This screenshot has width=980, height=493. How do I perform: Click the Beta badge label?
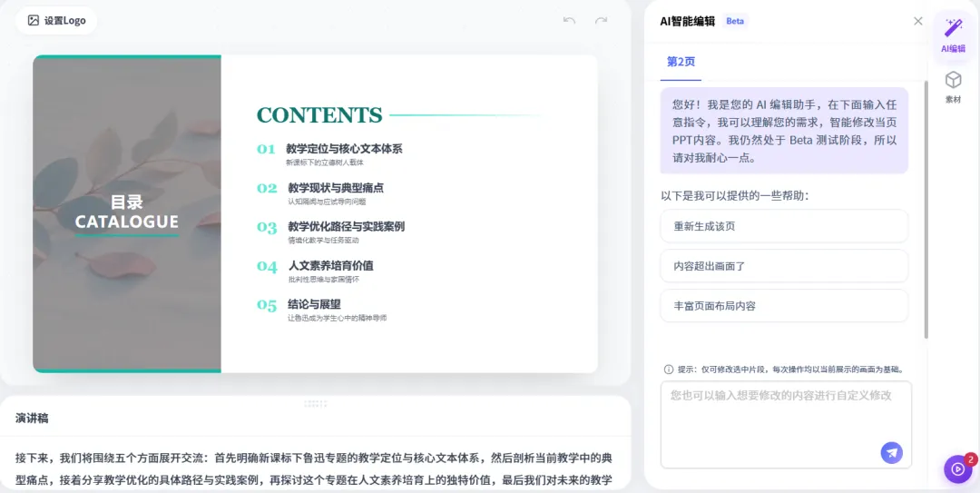(x=735, y=21)
